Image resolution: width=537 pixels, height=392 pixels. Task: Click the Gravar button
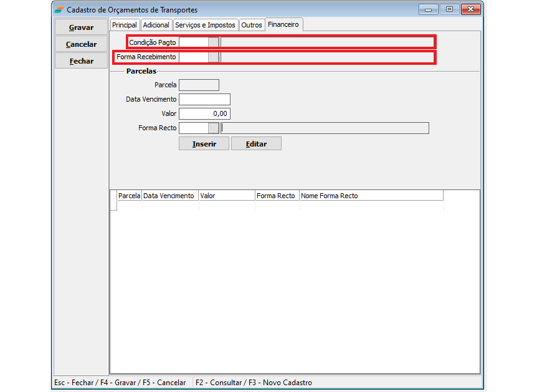click(x=81, y=27)
